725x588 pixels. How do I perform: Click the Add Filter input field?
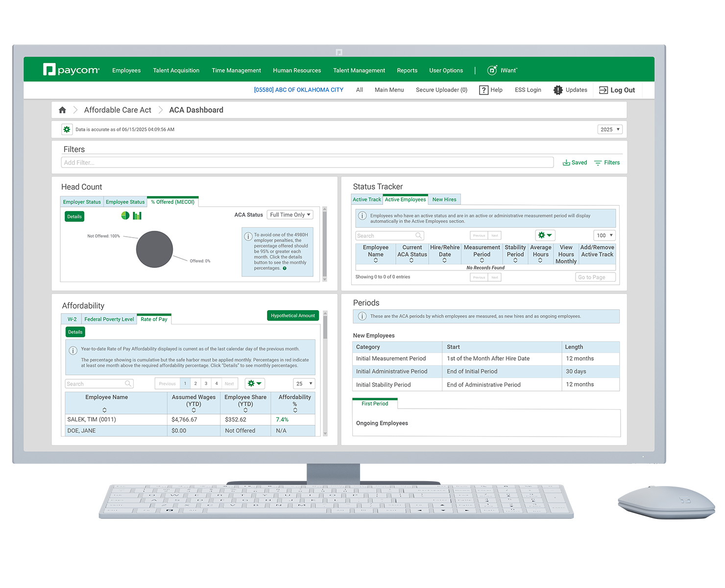(x=307, y=163)
